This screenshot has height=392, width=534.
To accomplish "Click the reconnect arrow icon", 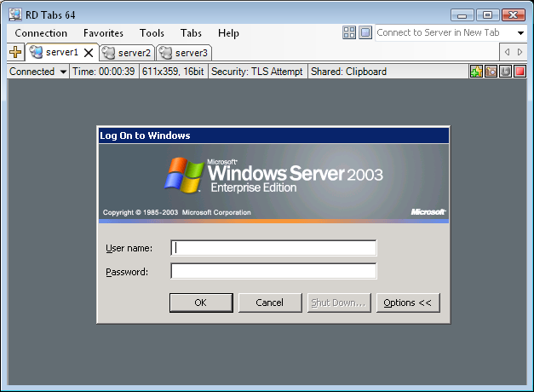I will point(505,72).
